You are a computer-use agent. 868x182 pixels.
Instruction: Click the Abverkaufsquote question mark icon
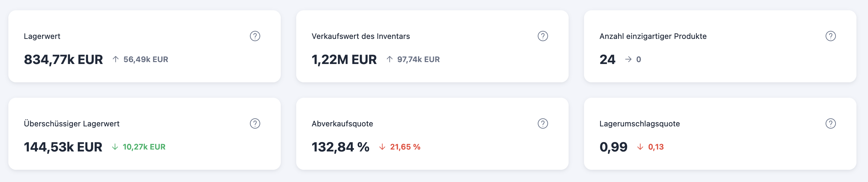(x=543, y=124)
